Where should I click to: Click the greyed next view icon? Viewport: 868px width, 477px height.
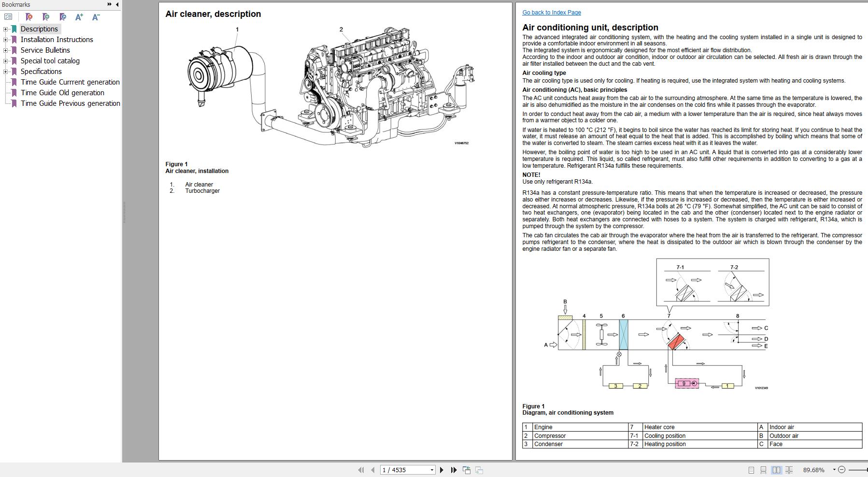coord(479,470)
